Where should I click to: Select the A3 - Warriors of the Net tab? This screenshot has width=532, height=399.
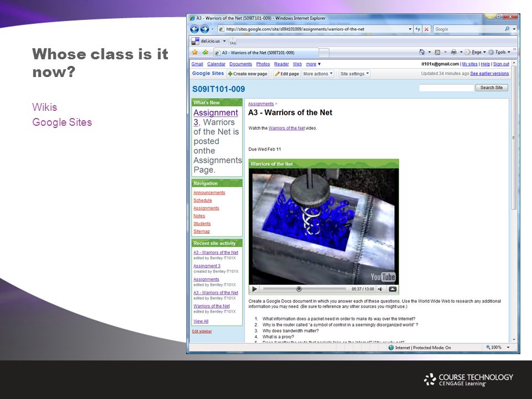[x=266, y=53]
